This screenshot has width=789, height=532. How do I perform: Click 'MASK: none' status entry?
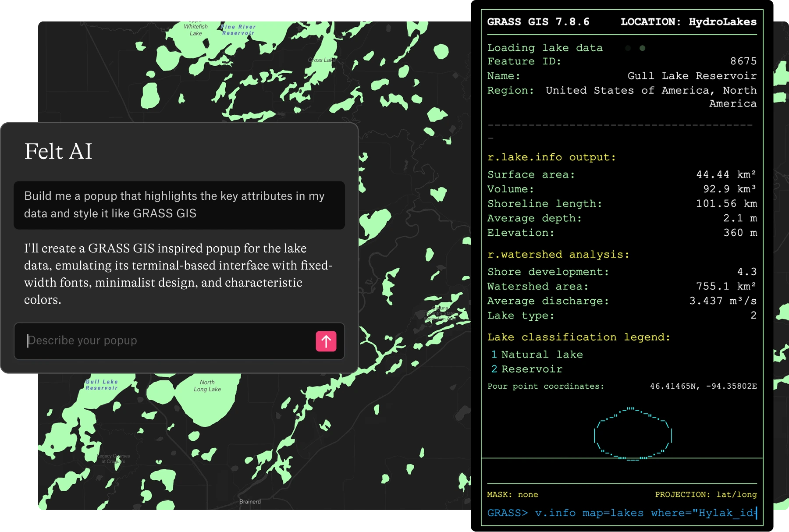(512, 494)
